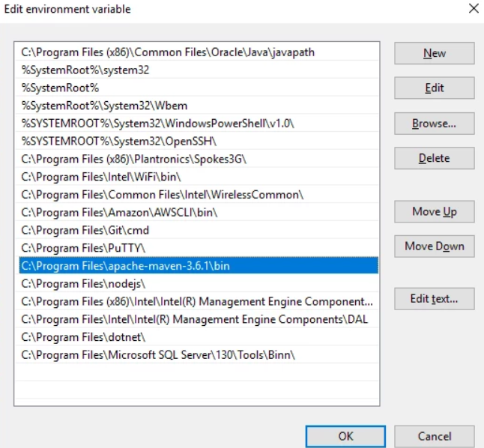Select the %SystemRoot%\system32 entry
Viewport: 484px width, 448px height.
pos(197,70)
